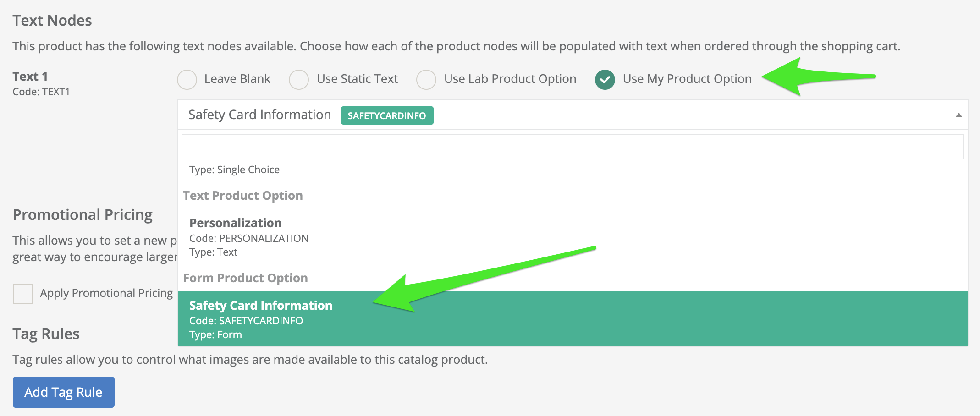Click the Safety Card Information dropdown header
The height and width of the screenshot is (416, 980).
[573, 115]
